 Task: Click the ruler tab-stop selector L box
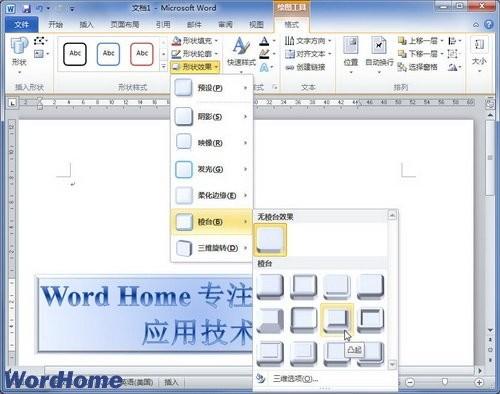coord(12,103)
